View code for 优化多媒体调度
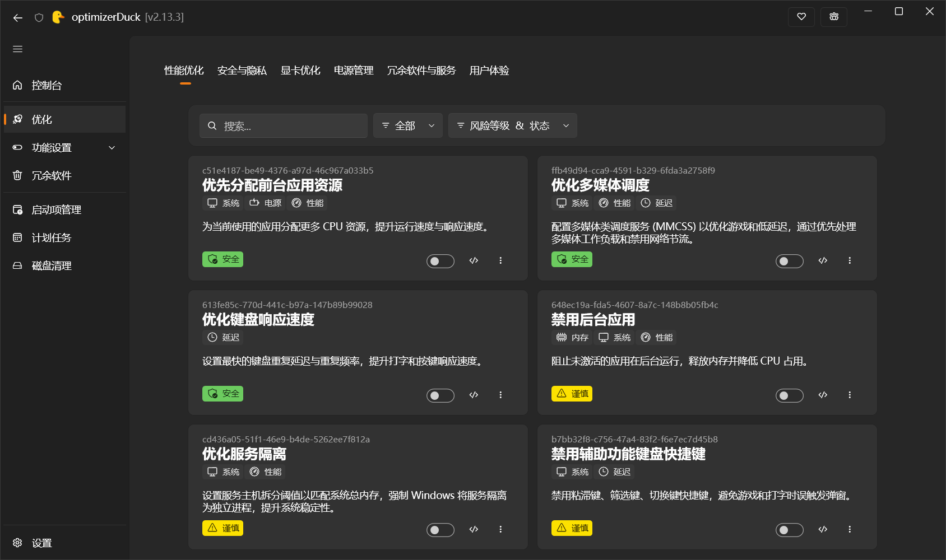Viewport: 946px width, 560px height. [x=823, y=260]
